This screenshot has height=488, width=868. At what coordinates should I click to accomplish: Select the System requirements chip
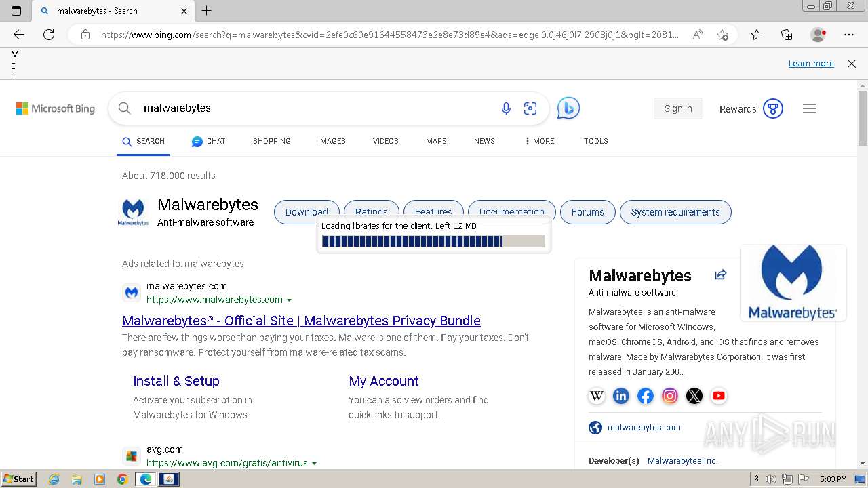(x=675, y=212)
